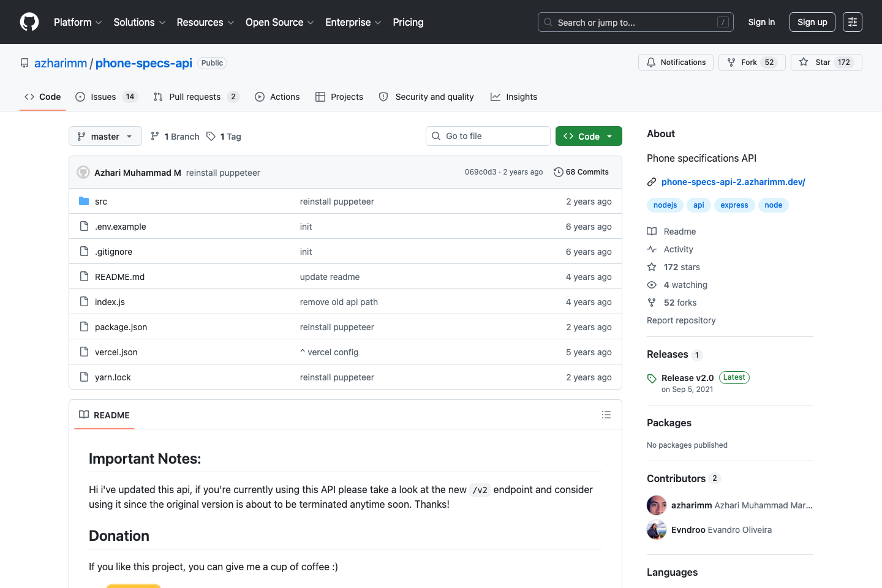
Task: Expand the Platform menu in header
Action: [78, 22]
